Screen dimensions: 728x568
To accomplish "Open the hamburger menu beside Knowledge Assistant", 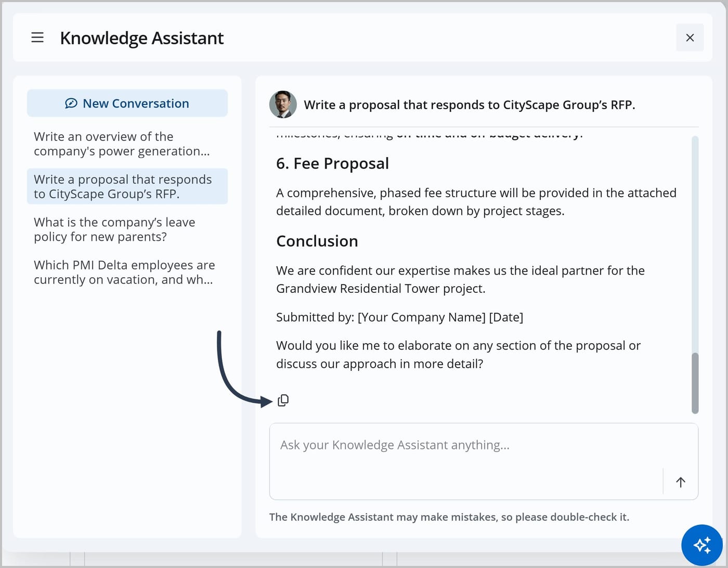I will 37,37.
